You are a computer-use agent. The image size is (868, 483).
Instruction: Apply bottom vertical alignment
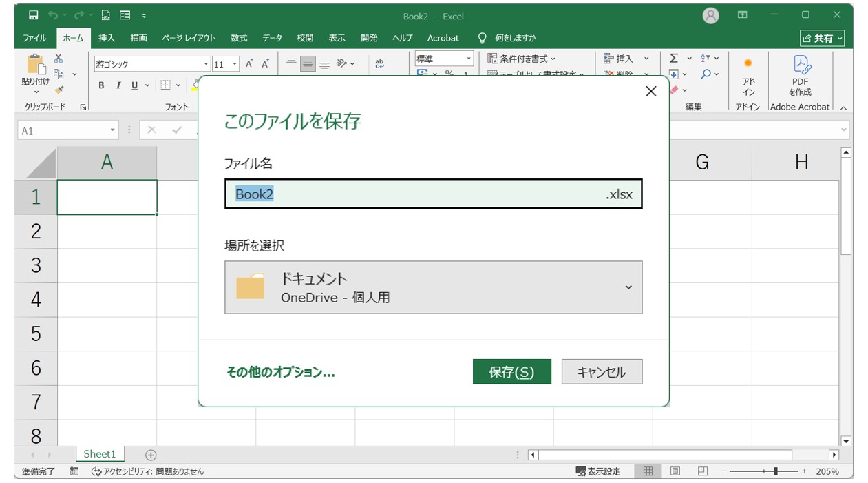(324, 64)
